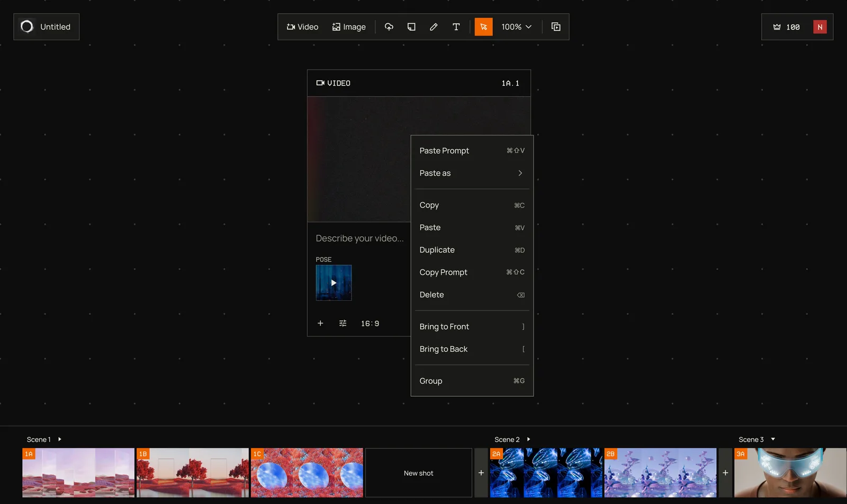
Task: Click the video preview area of card
Action: [360, 159]
